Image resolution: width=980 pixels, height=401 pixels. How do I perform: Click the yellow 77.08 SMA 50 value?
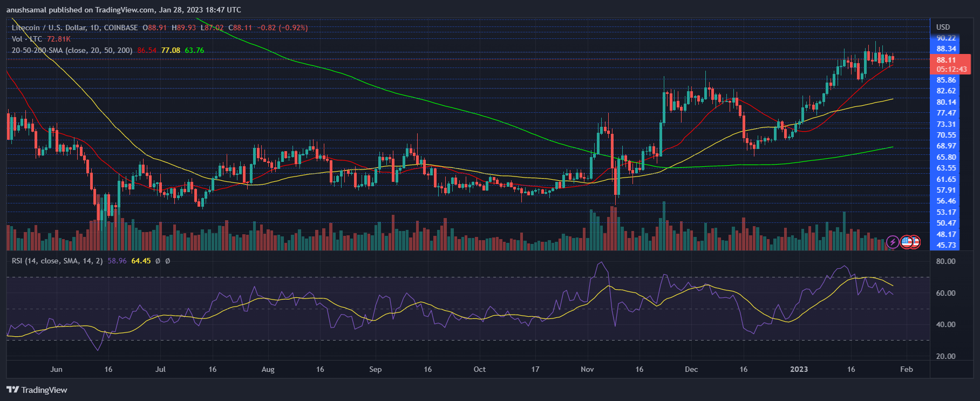coord(171,50)
